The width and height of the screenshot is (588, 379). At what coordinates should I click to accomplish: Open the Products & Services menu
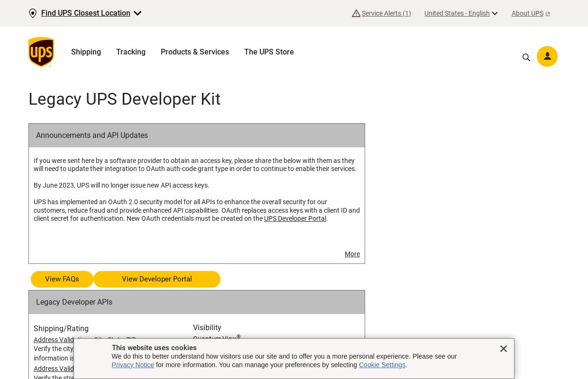(x=195, y=52)
